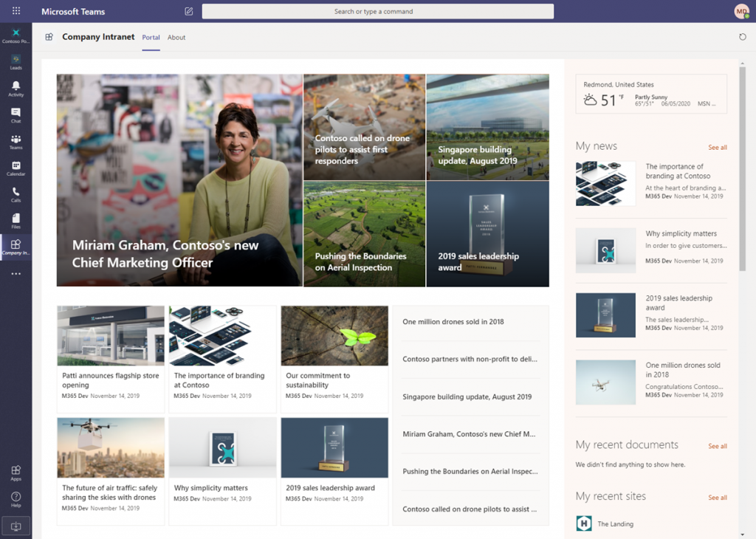This screenshot has height=539, width=756.
Task: Open Calendar in the sidebar
Action: 16,168
